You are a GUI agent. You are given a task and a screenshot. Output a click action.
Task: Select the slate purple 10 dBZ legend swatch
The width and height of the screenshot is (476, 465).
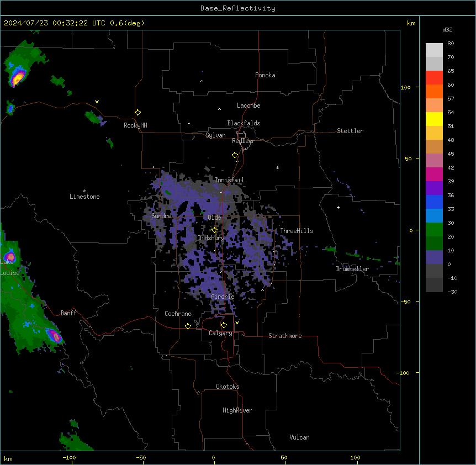(x=434, y=257)
